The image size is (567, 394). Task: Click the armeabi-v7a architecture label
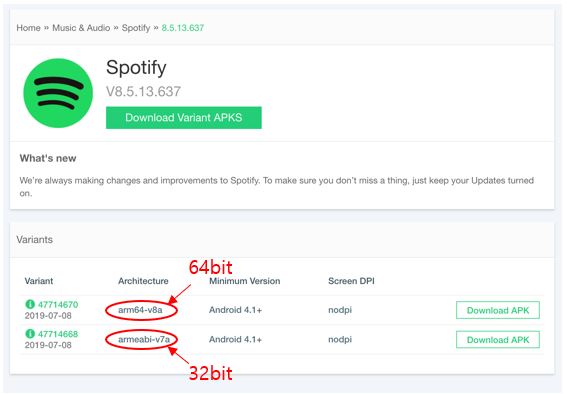144,339
